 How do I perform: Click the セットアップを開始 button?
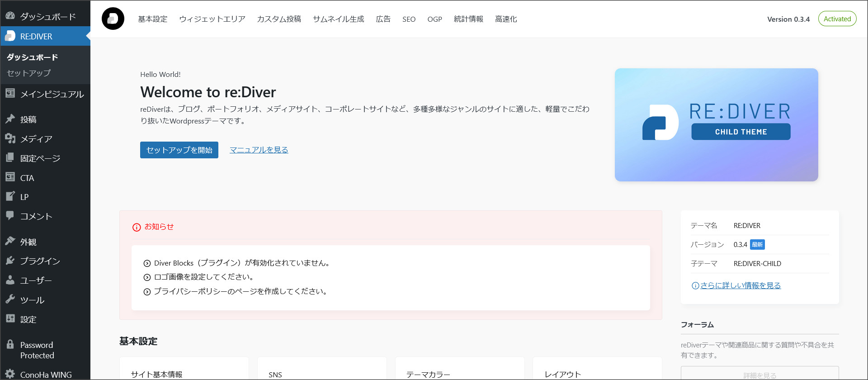[179, 150]
